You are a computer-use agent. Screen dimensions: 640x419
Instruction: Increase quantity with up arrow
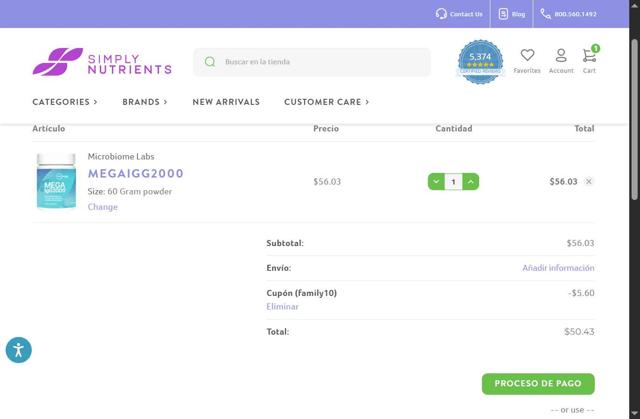pos(471,182)
